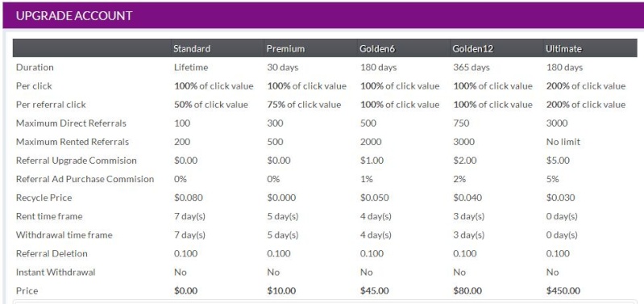Image resolution: width=644 pixels, height=304 pixels.
Task: Click the UPGRADE ACCOUNT title bar
Action: click(322, 15)
